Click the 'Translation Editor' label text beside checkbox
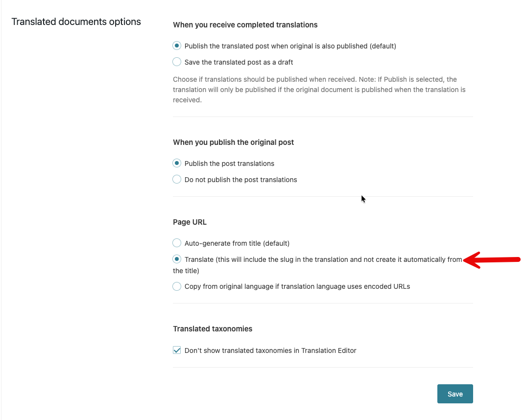The width and height of the screenshot is (526, 420). click(329, 350)
